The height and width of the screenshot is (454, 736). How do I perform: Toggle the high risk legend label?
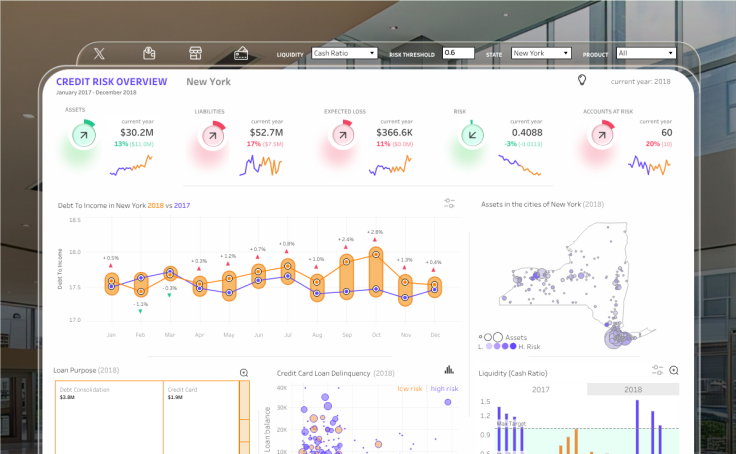[x=444, y=389]
